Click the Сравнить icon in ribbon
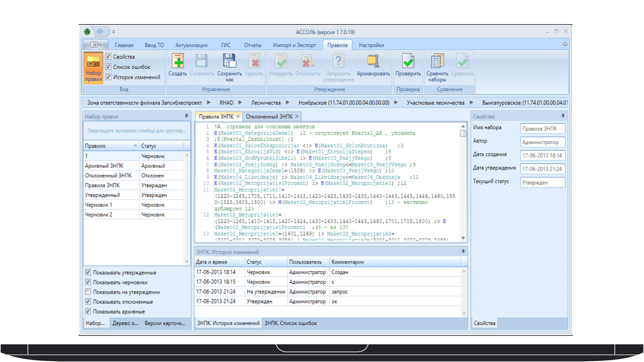 click(x=462, y=65)
